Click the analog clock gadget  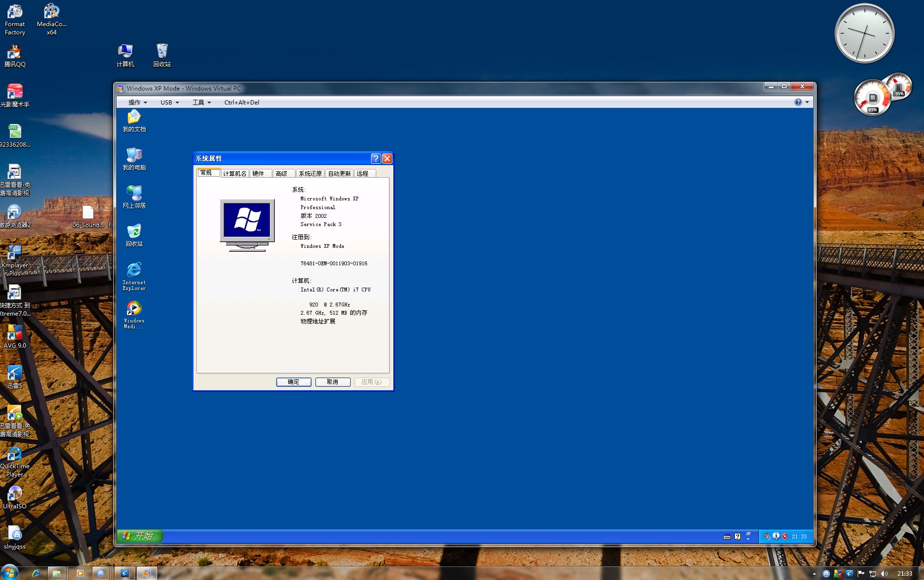[864, 33]
